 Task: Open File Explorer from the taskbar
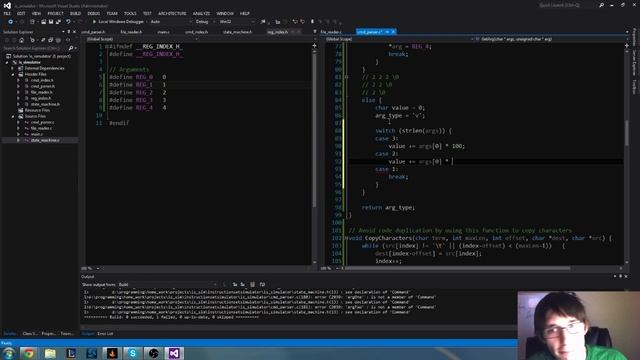click(50, 353)
